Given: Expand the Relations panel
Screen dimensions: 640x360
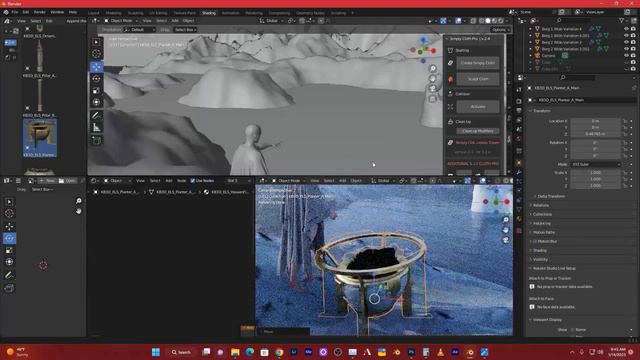Looking at the screenshot, I should pos(540,205).
